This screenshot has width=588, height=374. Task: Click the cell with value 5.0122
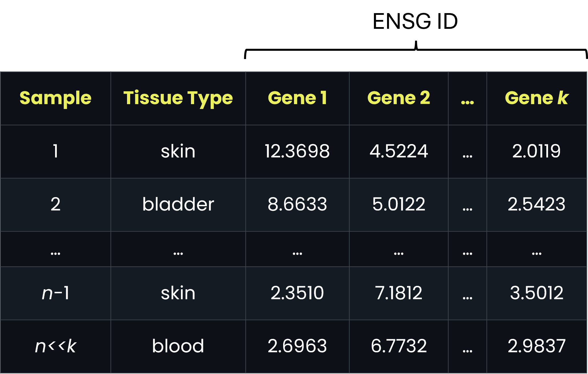coord(399,205)
